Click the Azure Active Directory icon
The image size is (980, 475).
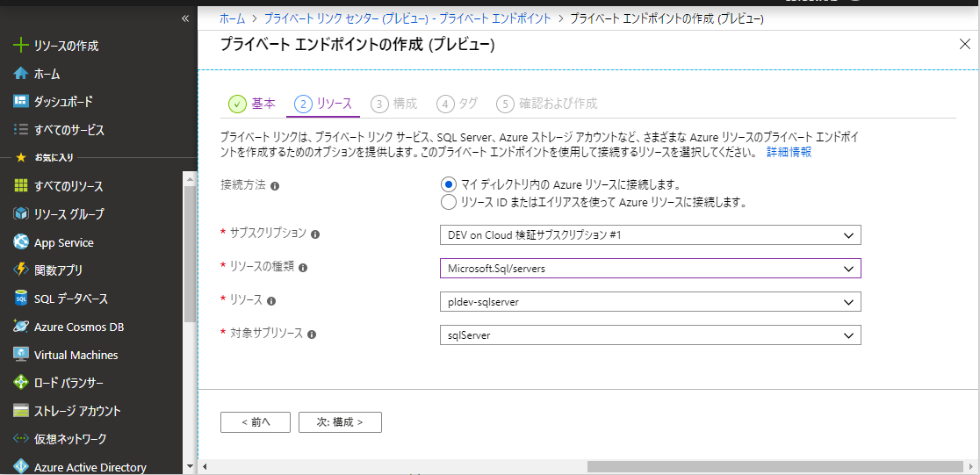[x=21, y=466]
